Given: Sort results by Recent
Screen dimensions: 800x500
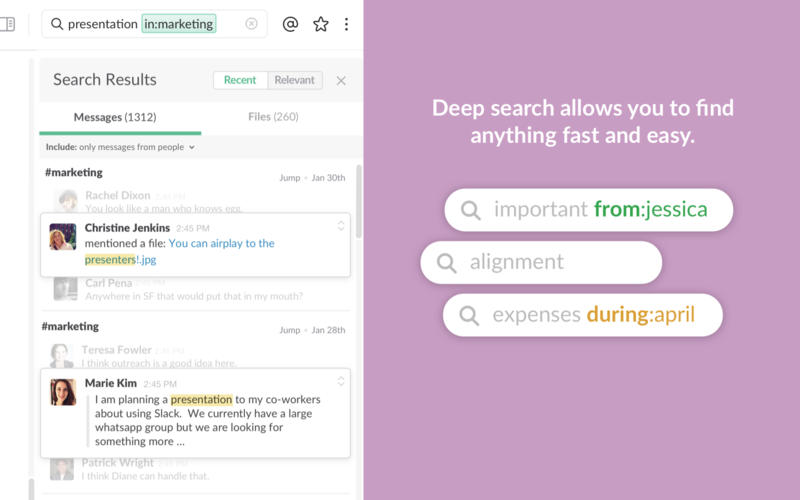Looking at the screenshot, I should [240, 80].
